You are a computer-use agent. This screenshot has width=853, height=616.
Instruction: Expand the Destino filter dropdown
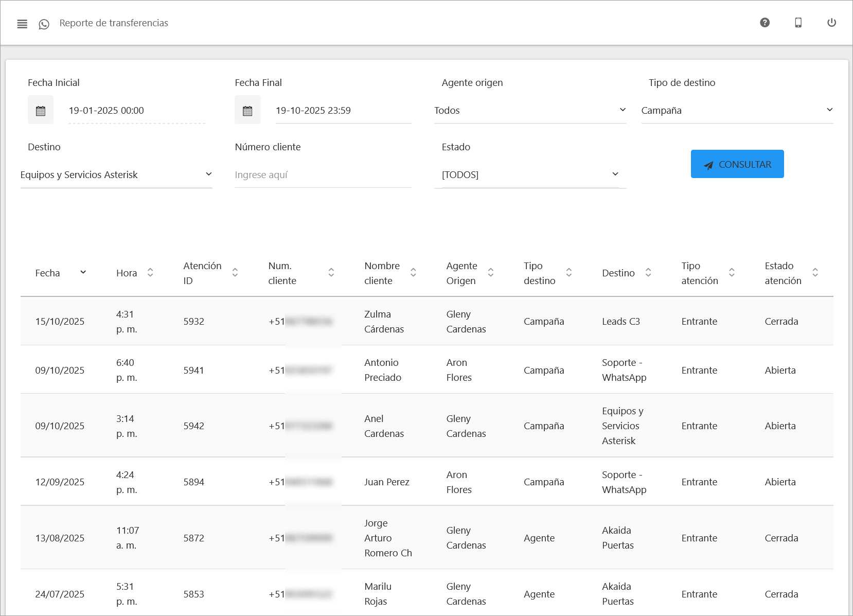pos(116,175)
